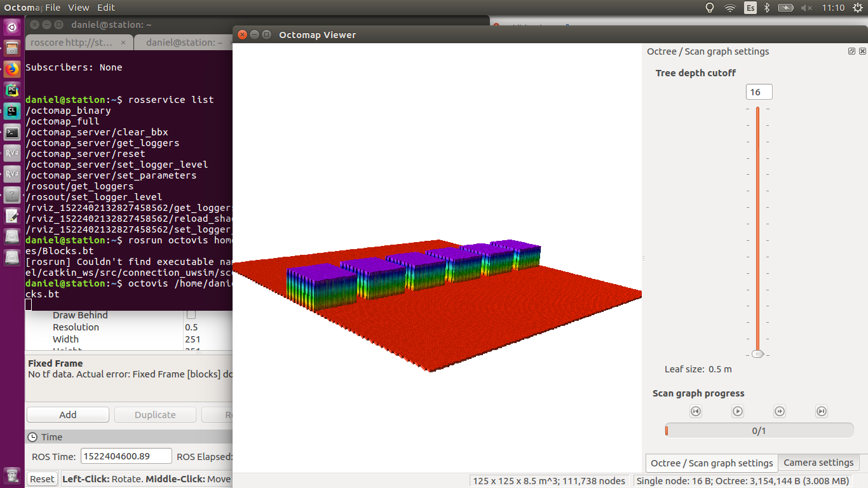Screen dimensions: 868x488
Task: Play the scan graph progress
Action: pyautogui.click(x=738, y=411)
